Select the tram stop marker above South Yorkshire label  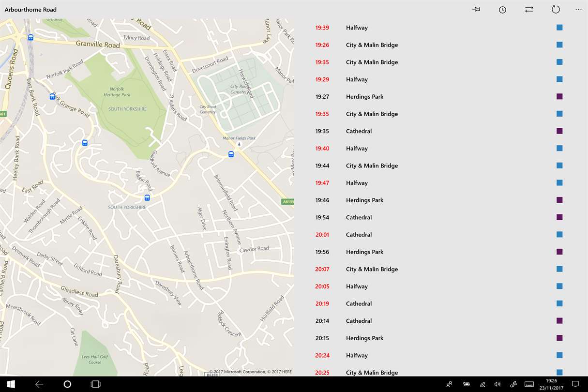coord(147,198)
